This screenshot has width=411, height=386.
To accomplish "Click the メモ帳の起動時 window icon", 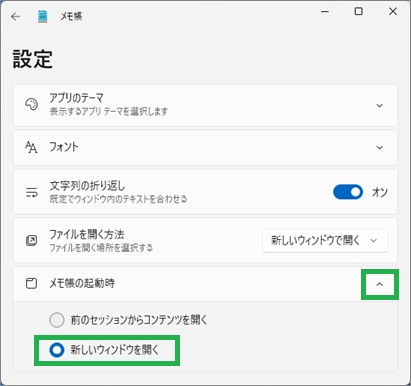I will (31, 283).
